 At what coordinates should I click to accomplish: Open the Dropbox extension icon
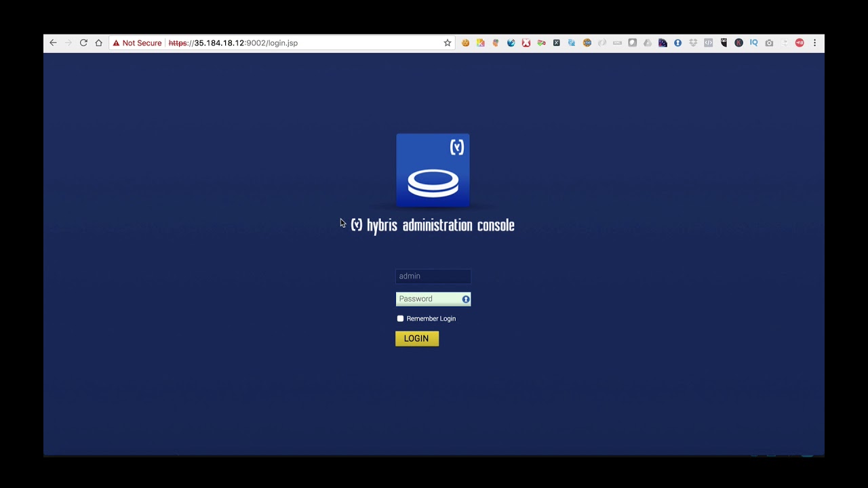click(x=693, y=43)
